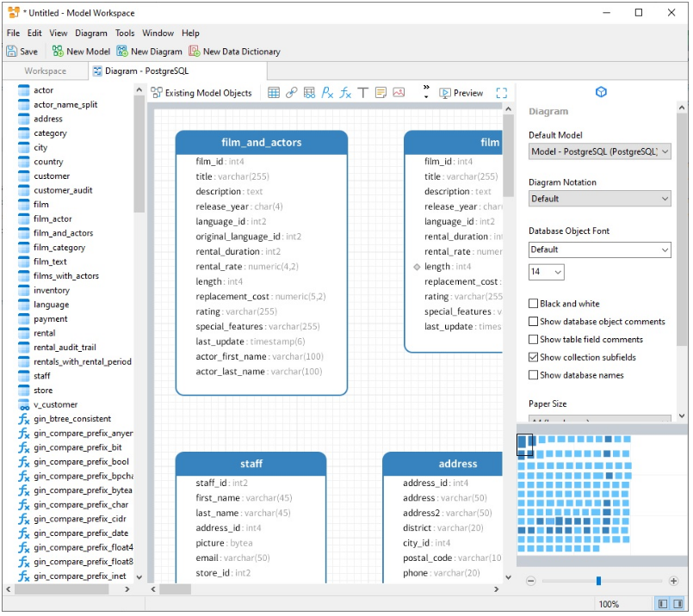
Task: Select the relation link tool icon
Action: coord(292,93)
